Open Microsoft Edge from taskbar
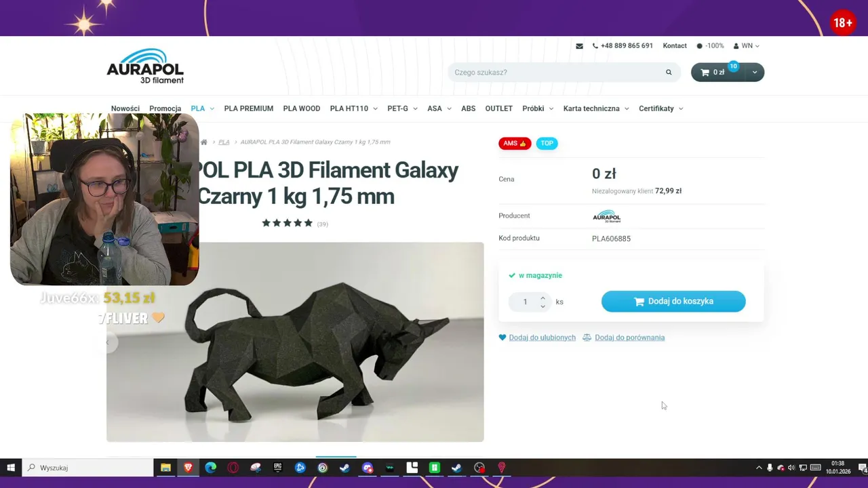Image resolution: width=868 pixels, height=488 pixels. click(211, 468)
